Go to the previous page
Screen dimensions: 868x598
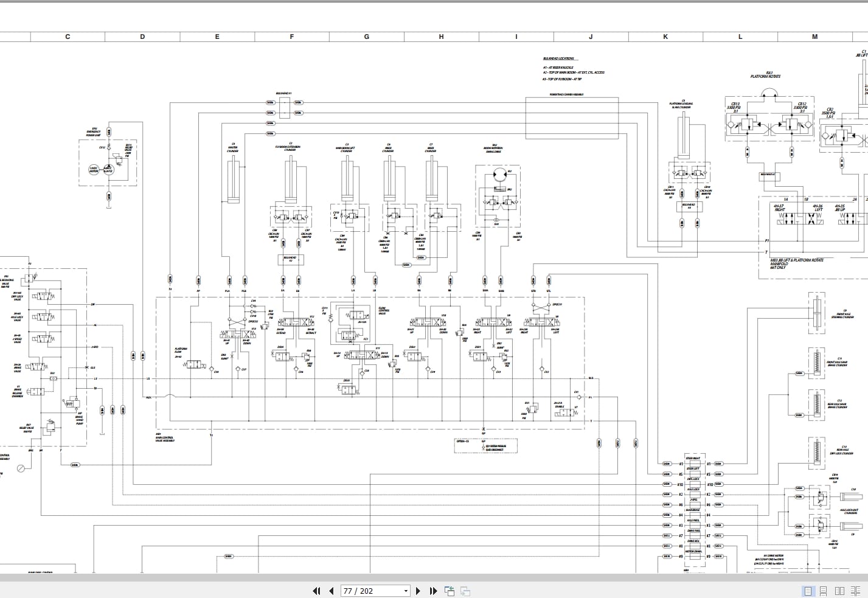(x=332, y=591)
